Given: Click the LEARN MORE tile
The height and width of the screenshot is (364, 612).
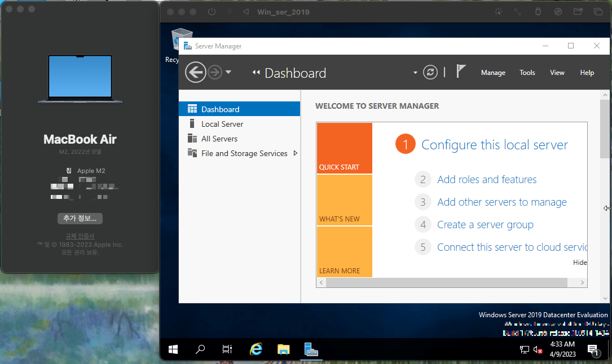Looking at the screenshot, I should 344,252.
